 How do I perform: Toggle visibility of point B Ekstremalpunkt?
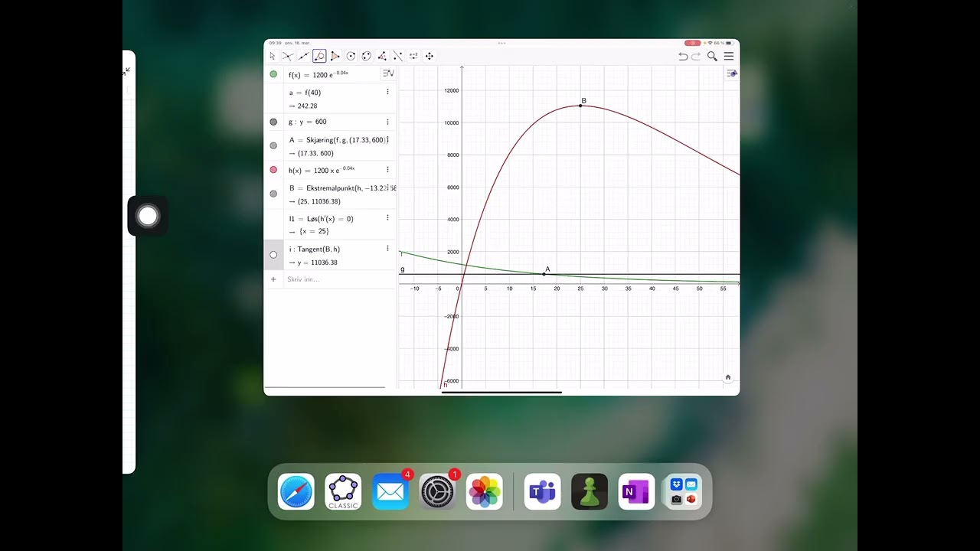point(273,194)
